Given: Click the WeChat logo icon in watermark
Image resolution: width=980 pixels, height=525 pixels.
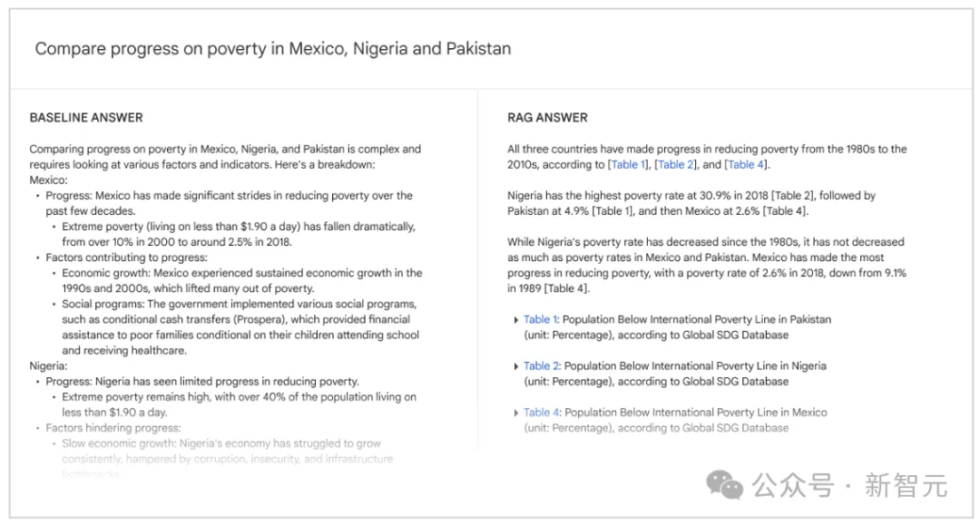Looking at the screenshot, I should point(725,485).
